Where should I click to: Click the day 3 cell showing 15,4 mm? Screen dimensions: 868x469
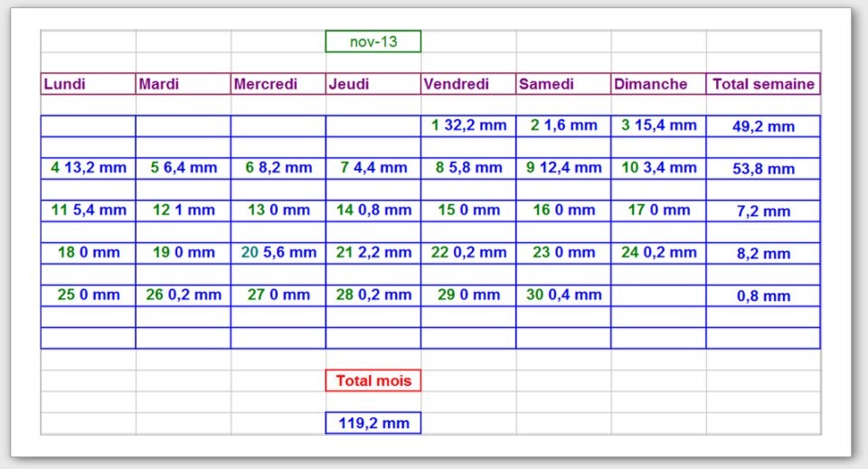[x=657, y=126]
